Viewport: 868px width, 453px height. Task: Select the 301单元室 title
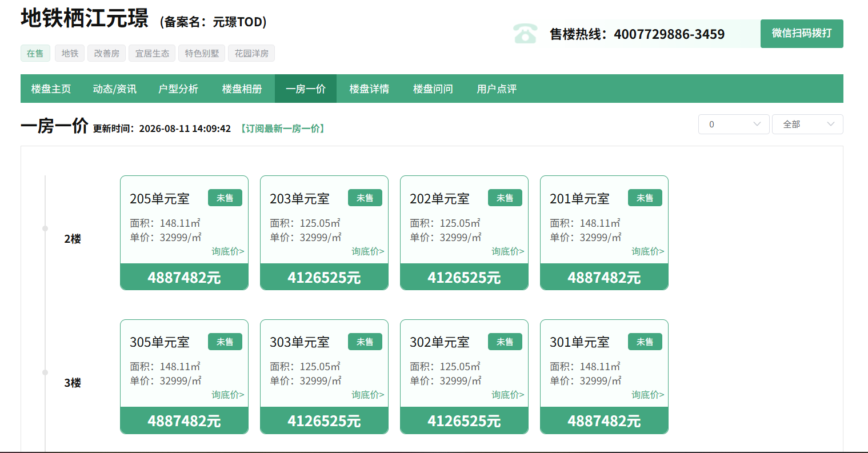click(579, 342)
